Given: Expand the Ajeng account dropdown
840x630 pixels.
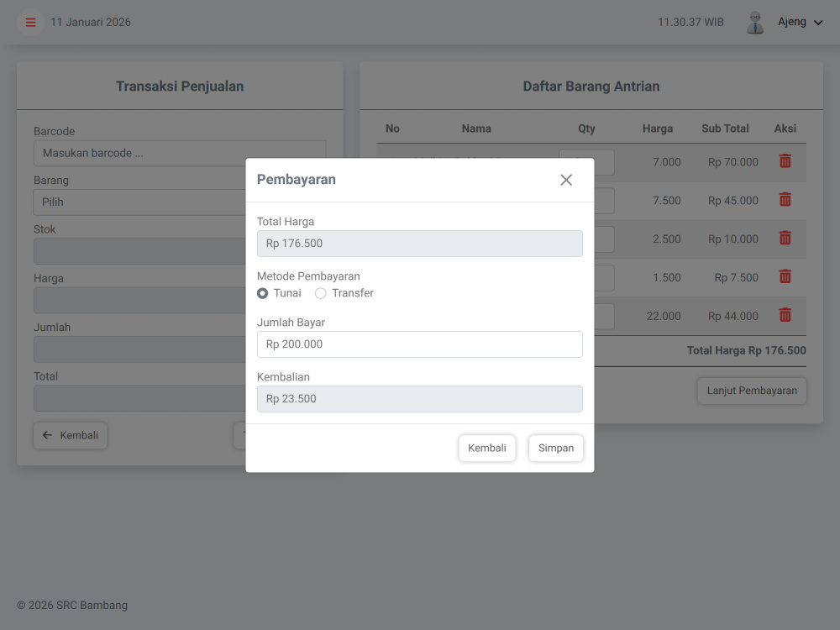Looking at the screenshot, I should tap(800, 22).
